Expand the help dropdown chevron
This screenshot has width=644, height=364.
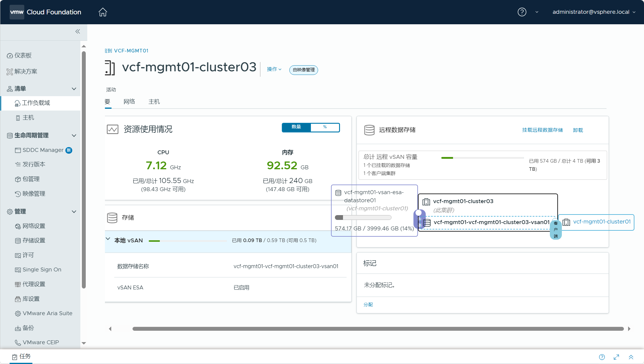pyautogui.click(x=537, y=12)
